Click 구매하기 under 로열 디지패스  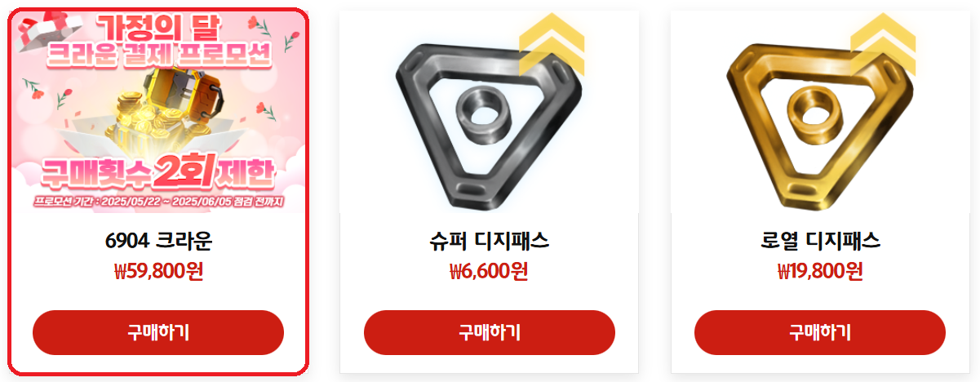click(x=820, y=332)
